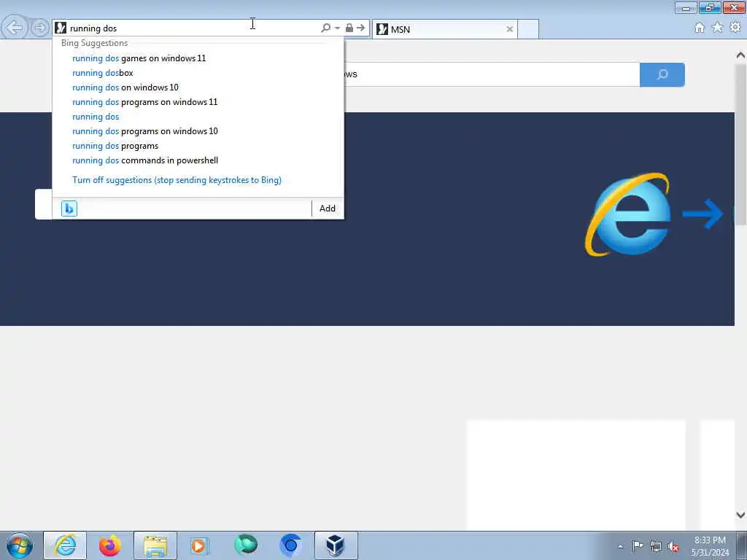Open Windows Explorer from the taskbar
747x560 pixels.
[x=155, y=545]
